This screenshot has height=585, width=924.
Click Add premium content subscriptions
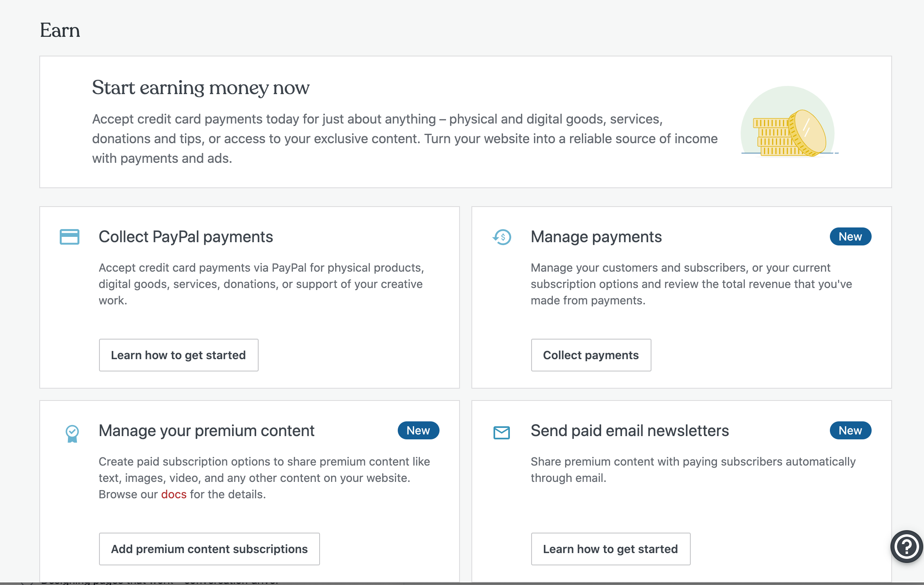coord(209,549)
